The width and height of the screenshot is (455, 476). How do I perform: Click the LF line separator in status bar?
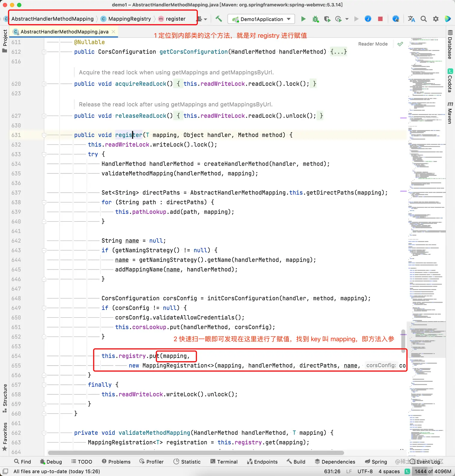349,471
